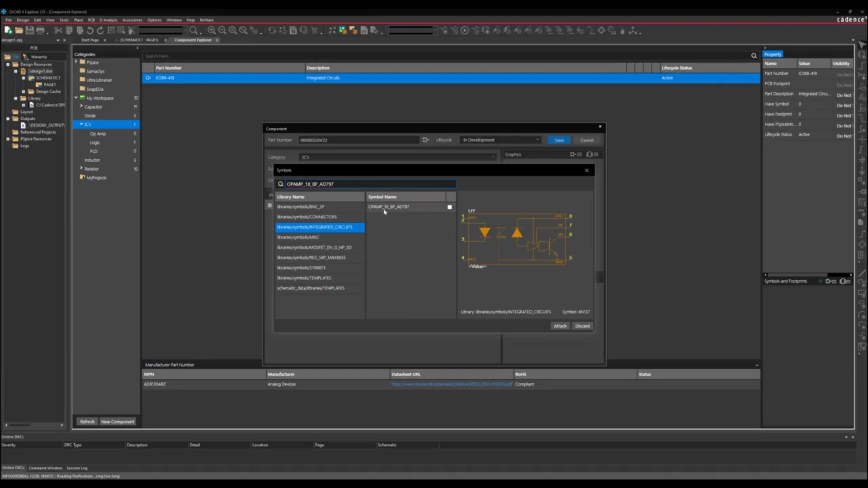Create a new document from the toolbar
Screen dimensions: 868x488
(8, 30)
